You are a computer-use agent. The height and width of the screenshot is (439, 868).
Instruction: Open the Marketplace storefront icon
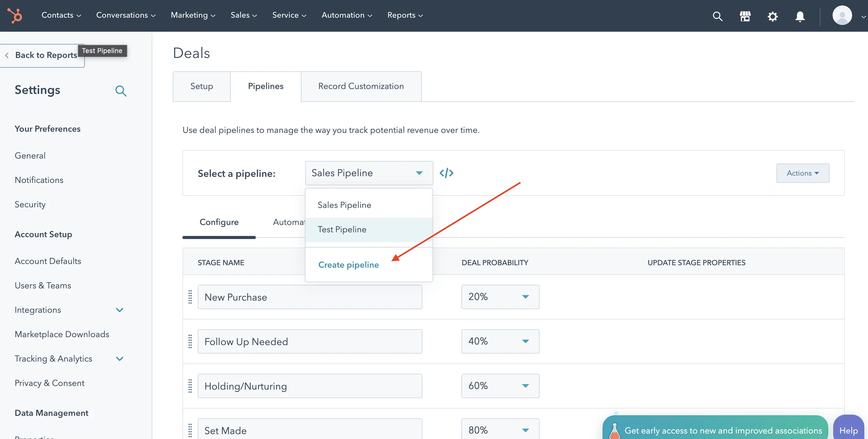745,16
